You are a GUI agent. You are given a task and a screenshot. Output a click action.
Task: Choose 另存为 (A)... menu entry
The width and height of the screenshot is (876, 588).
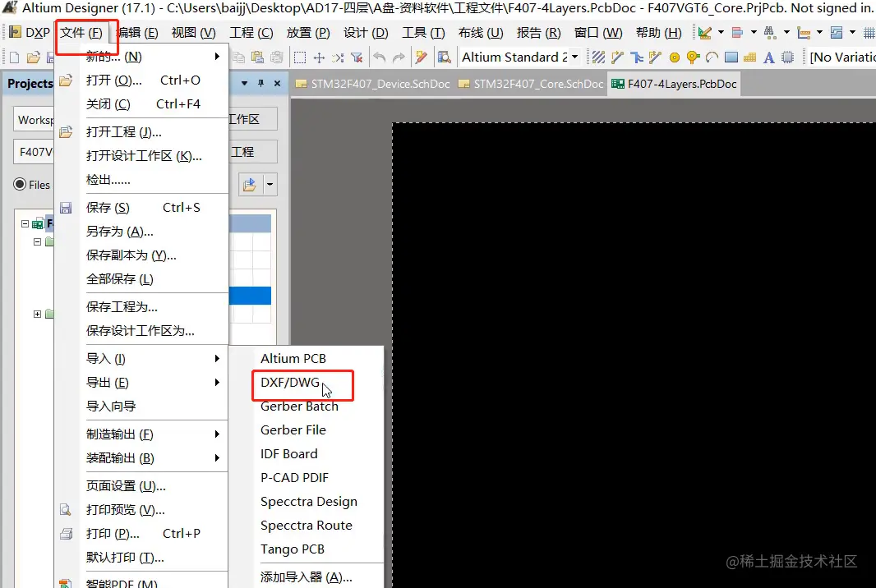pyautogui.click(x=142, y=232)
